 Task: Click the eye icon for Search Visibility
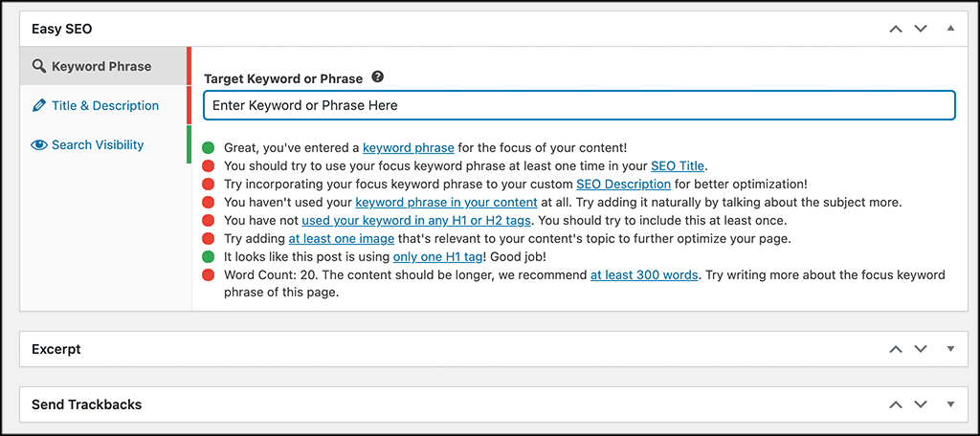tap(38, 145)
